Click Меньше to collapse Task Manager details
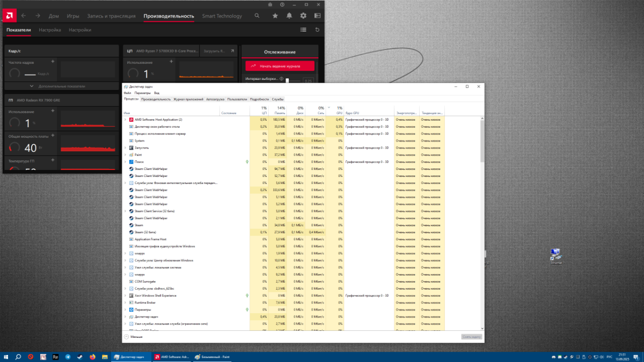644x362 pixels. click(134, 337)
